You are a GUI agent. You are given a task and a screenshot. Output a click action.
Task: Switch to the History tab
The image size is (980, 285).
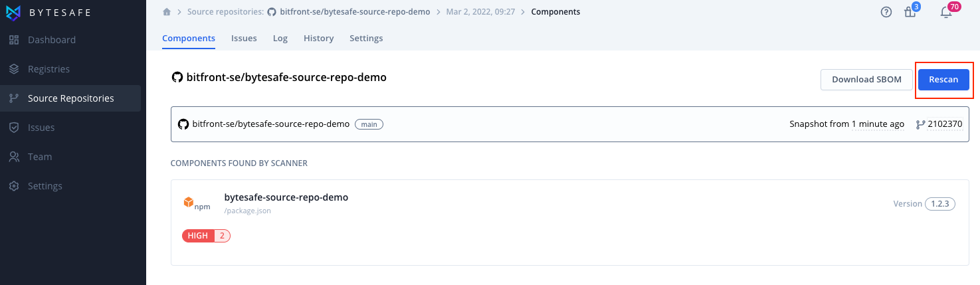coord(318,39)
